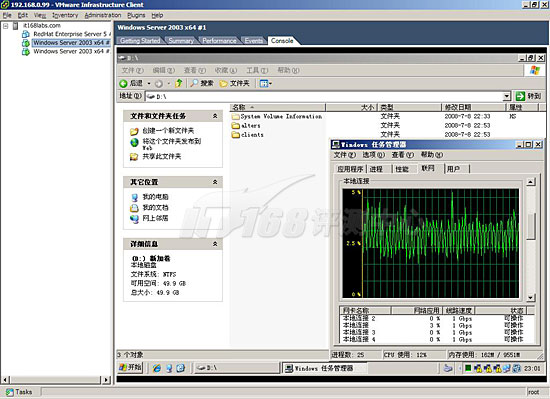Image resolution: width=550 pixels, height=399 pixels.
Task: Click the Task Manager graph scrollbar thumb
Action: [x=531, y=226]
